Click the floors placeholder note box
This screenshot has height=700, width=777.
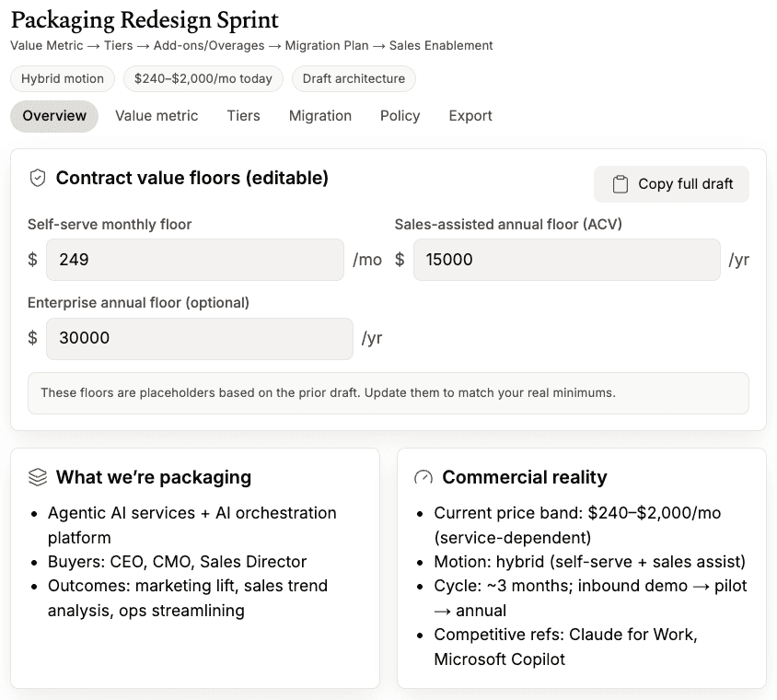[388, 393]
